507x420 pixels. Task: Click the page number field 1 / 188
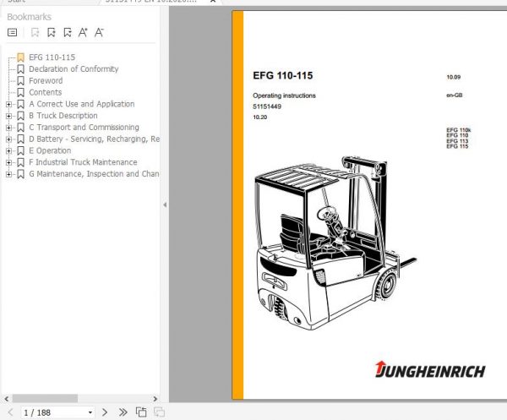click(x=53, y=412)
